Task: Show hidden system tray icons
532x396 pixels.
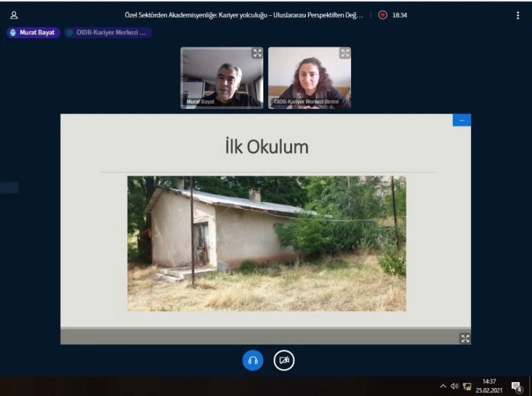Action: tap(443, 386)
